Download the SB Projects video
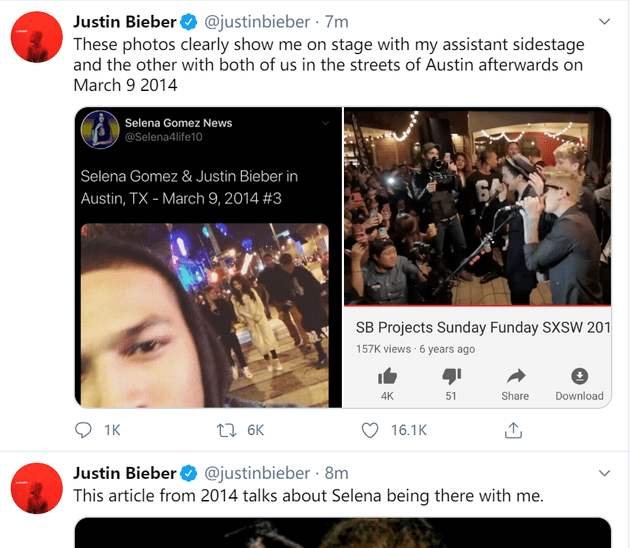Viewport: 630px width, 548px height. (579, 376)
